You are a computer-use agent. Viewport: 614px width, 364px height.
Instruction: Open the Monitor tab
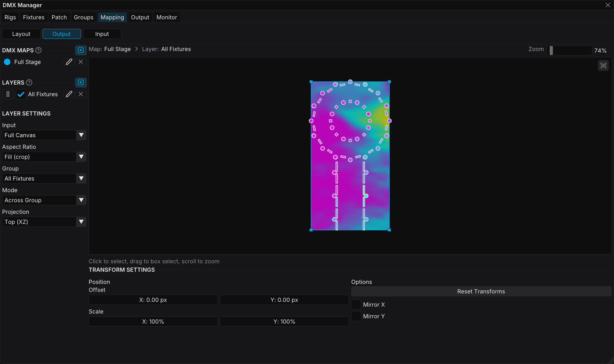click(x=167, y=17)
